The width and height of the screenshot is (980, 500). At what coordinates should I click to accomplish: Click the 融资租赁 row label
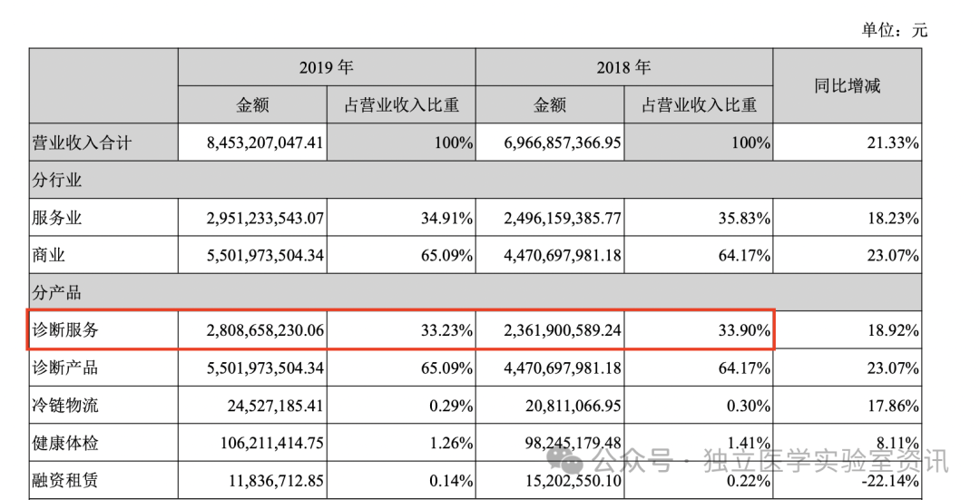pos(65,480)
